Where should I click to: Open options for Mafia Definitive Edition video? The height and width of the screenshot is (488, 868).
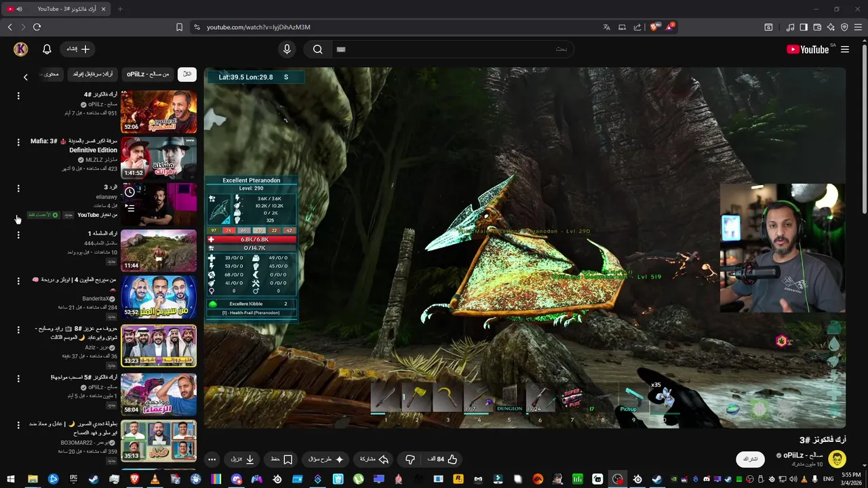tap(18, 142)
